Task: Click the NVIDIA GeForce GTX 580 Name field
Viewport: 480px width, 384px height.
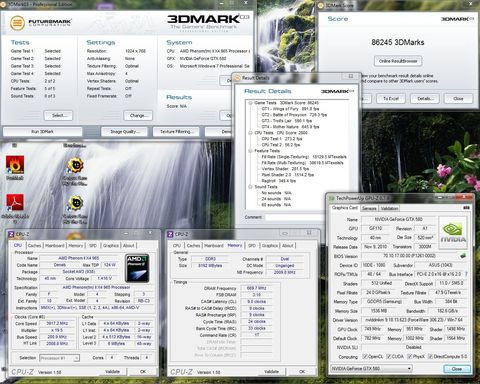Action: pyautogui.click(x=399, y=219)
